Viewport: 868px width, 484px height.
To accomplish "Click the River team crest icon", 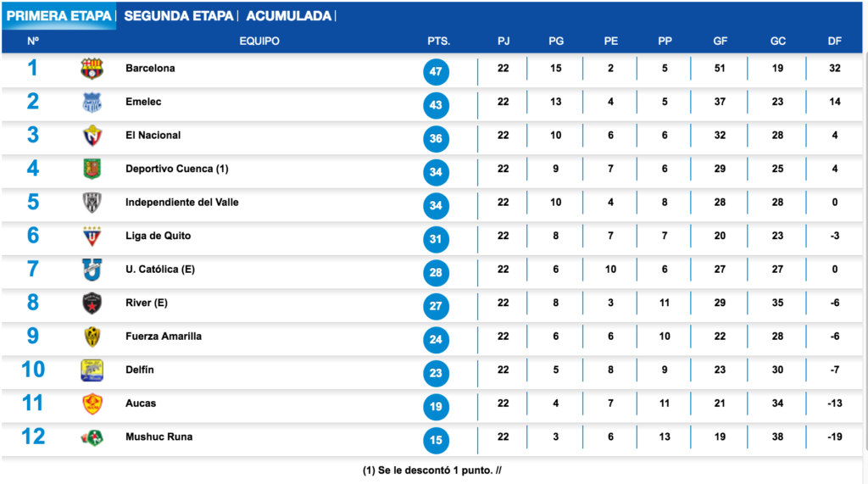I will click(92, 303).
